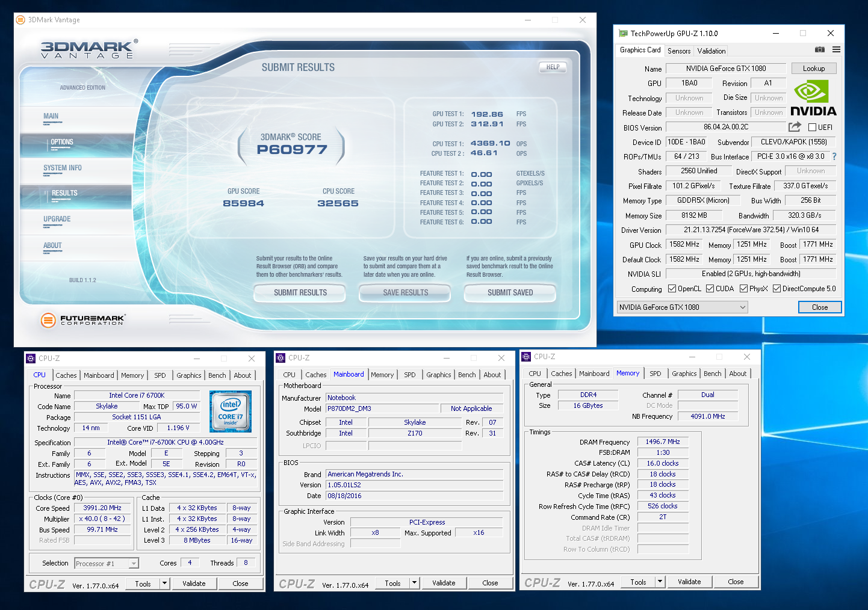This screenshot has width=868, height=610.
Task: Open Caches tab in CPU-Z CPU window
Action: point(66,375)
